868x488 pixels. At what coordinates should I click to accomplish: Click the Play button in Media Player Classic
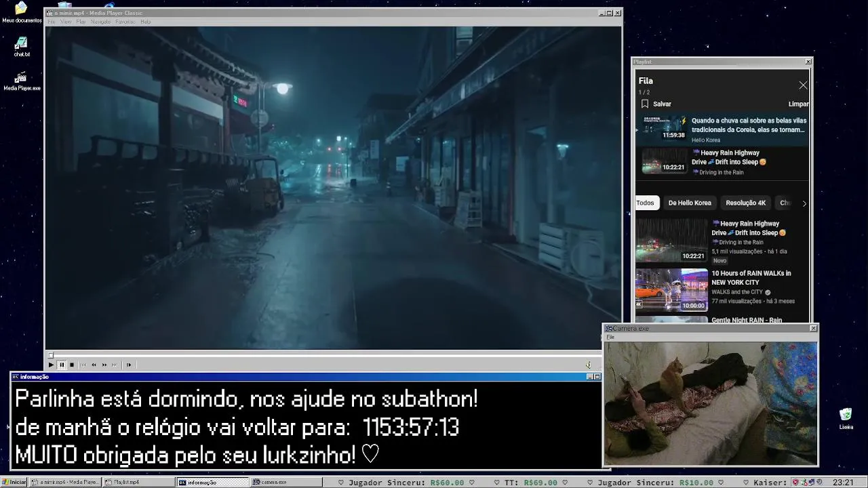point(51,365)
